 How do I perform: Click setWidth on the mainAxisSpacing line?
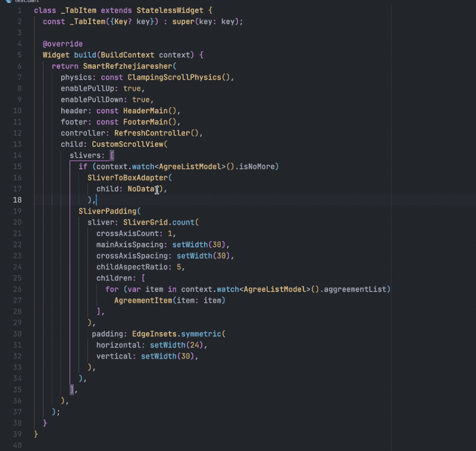(190, 245)
